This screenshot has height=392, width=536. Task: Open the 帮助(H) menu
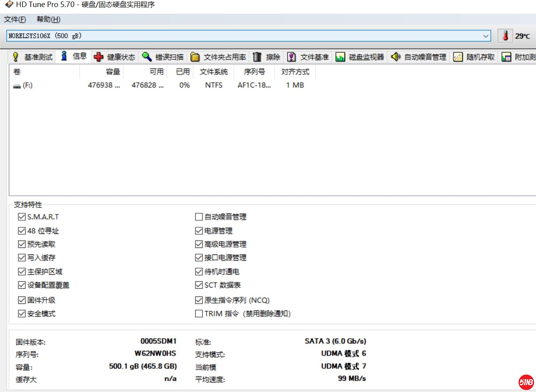coord(48,19)
